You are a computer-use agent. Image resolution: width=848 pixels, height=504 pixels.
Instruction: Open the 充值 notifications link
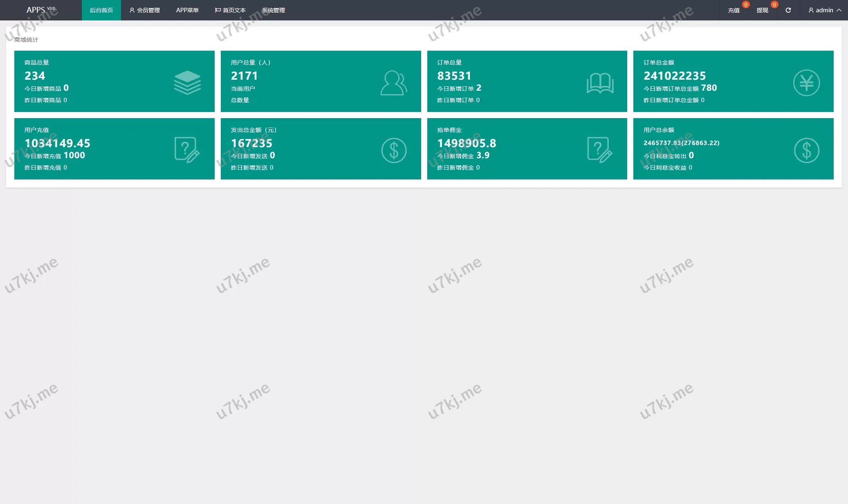[734, 10]
